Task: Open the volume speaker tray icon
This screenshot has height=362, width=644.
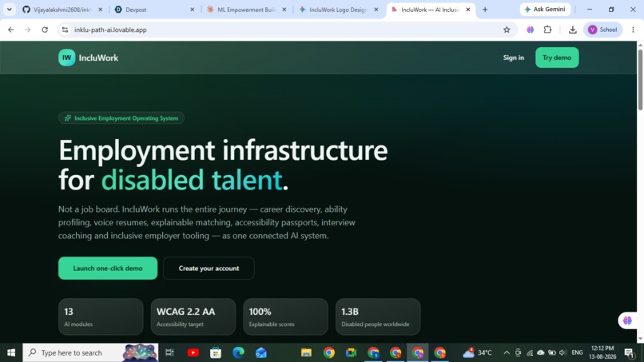Action: pos(563,352)
